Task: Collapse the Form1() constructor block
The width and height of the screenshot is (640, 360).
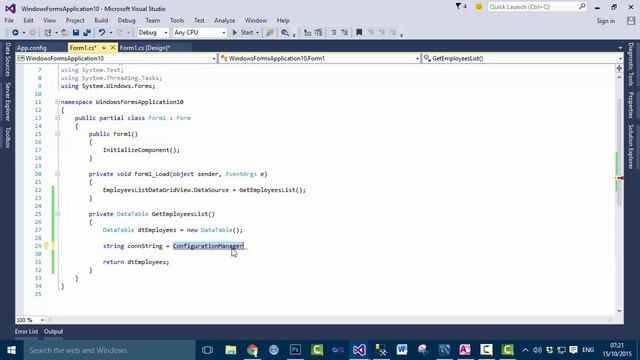Action: tap(58, 133)
